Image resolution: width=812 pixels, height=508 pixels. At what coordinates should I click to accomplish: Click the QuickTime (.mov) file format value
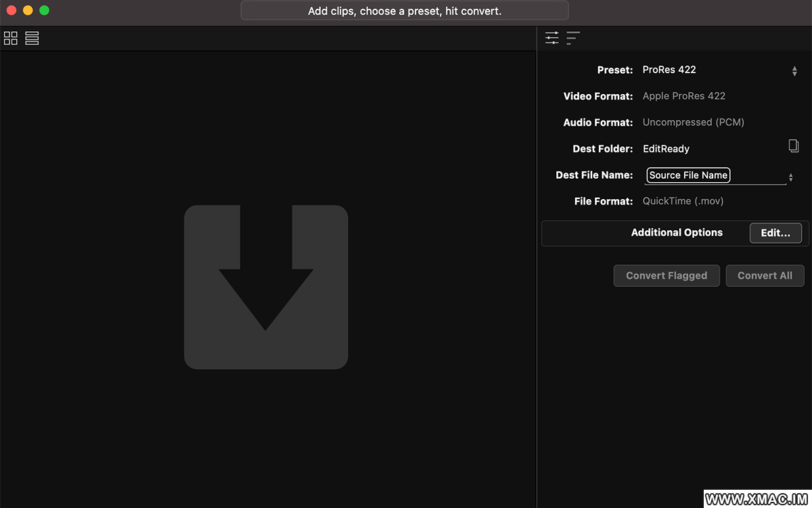(x=683, y=201)
